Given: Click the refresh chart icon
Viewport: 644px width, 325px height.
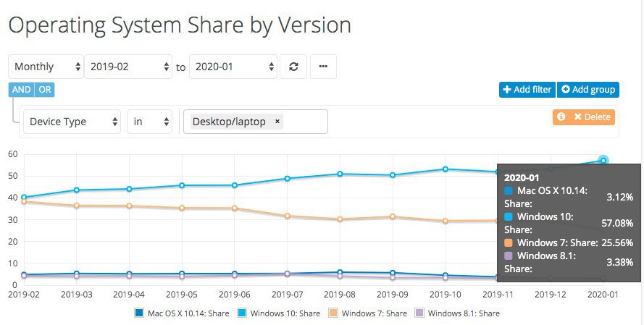Looking at the screenshot, I should 293,67.
